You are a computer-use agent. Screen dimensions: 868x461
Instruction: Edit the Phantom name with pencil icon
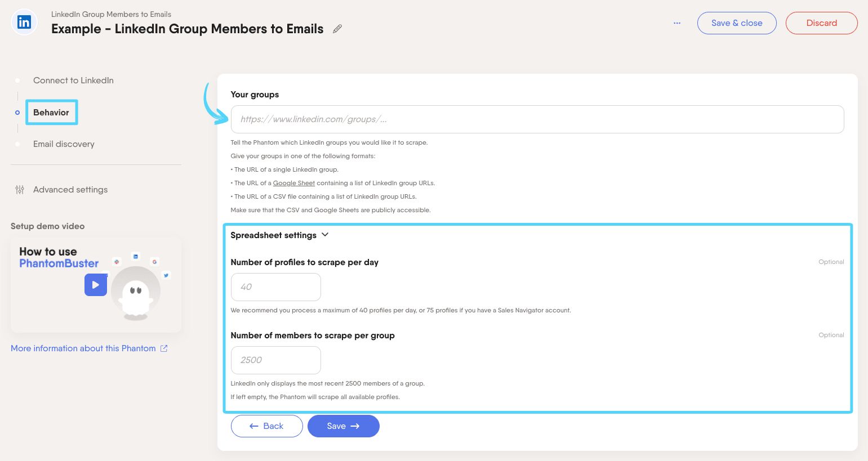coord(337,29)
